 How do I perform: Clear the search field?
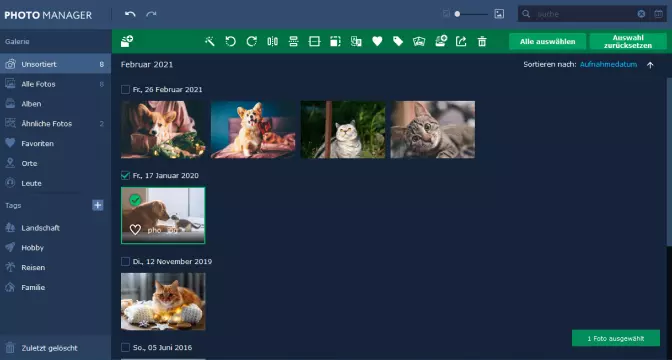pyautogui.click(x=641, y=14)
